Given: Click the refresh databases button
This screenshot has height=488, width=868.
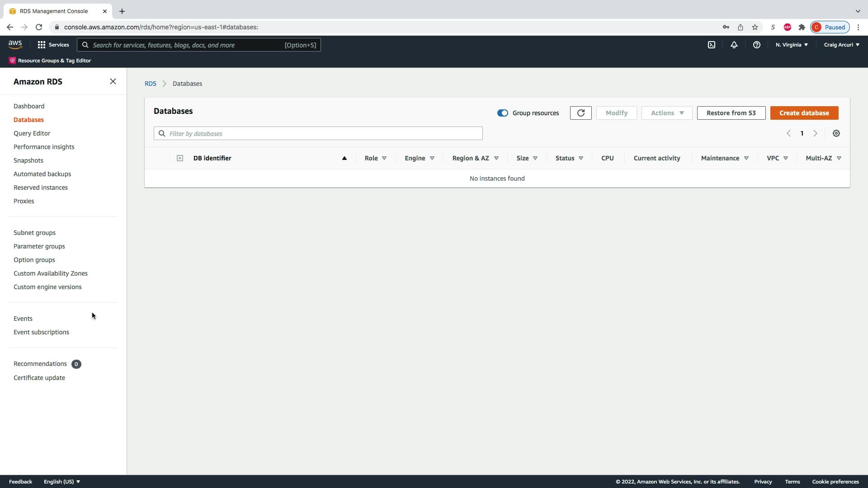Looking at the screenshot, I should pos(580,113).
